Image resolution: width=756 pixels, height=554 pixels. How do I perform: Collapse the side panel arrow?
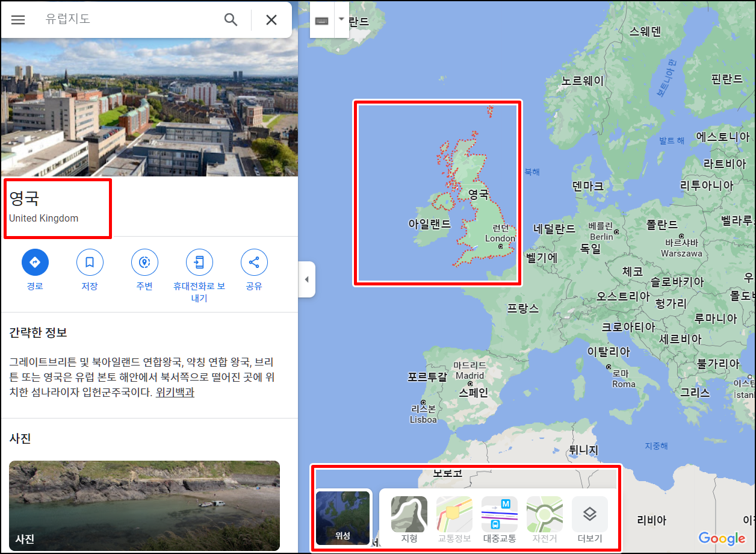pyautogui.click(x=306, y=279)
